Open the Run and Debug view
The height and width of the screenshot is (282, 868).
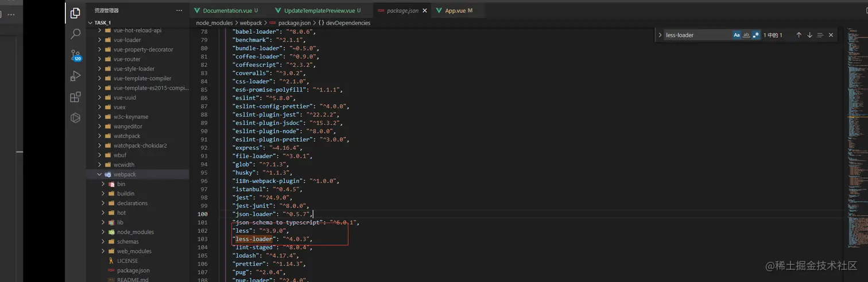75,76
